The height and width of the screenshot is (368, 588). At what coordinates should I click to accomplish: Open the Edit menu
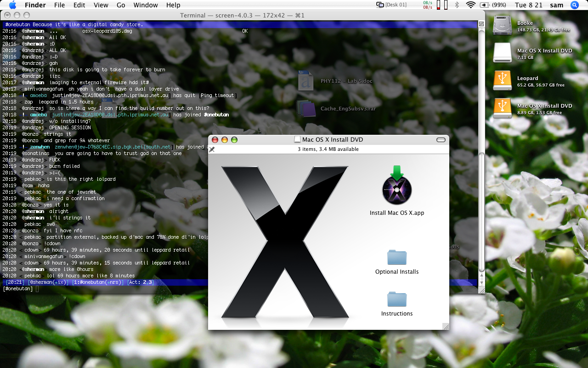click(x=79, y=5)
